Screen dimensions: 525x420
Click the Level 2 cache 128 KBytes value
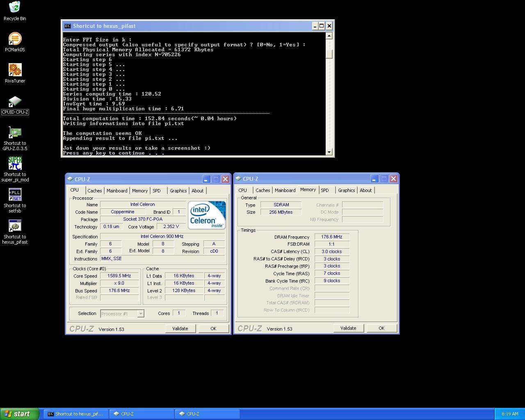coord(184,290)
